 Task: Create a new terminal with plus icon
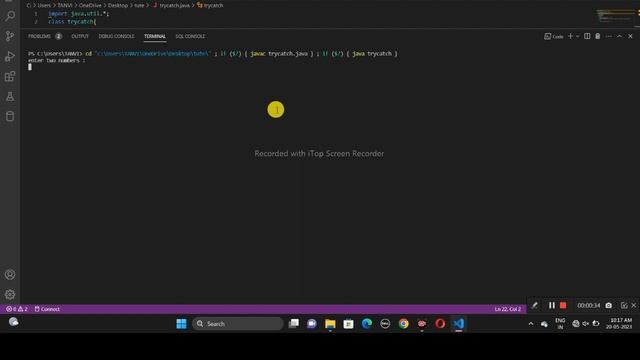[x=571, y=36]
